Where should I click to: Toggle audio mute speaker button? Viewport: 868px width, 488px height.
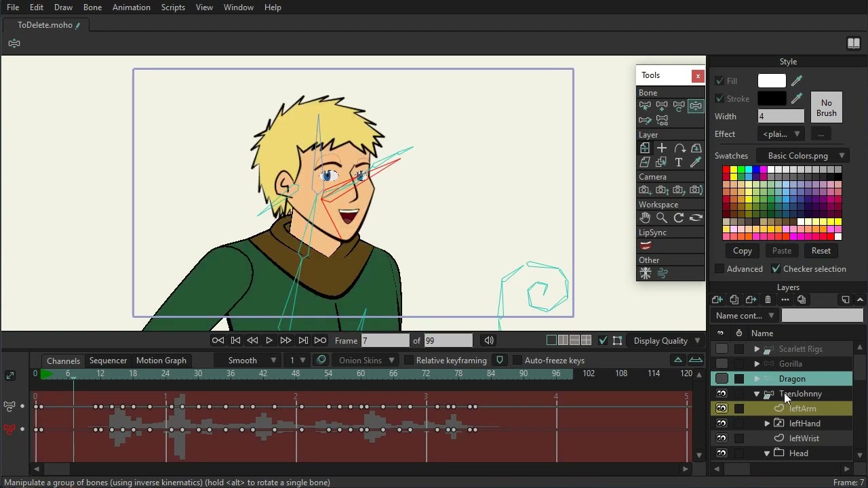(x=489, y=340)
